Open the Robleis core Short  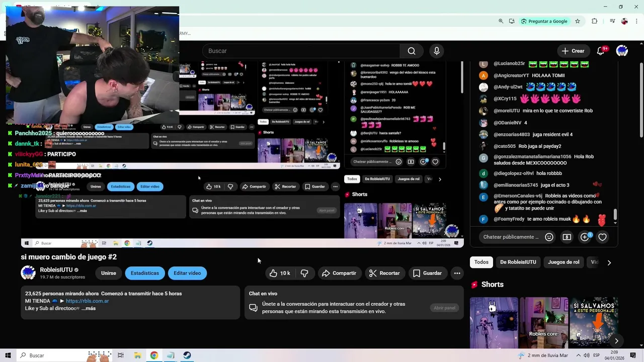pyautogui.click(x=544, y=322)
